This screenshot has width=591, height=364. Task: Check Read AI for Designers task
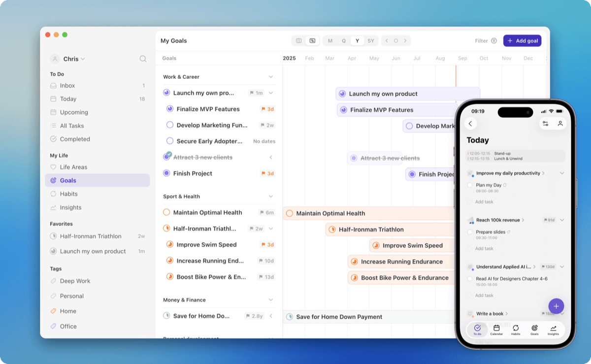(x=470, y=279)
